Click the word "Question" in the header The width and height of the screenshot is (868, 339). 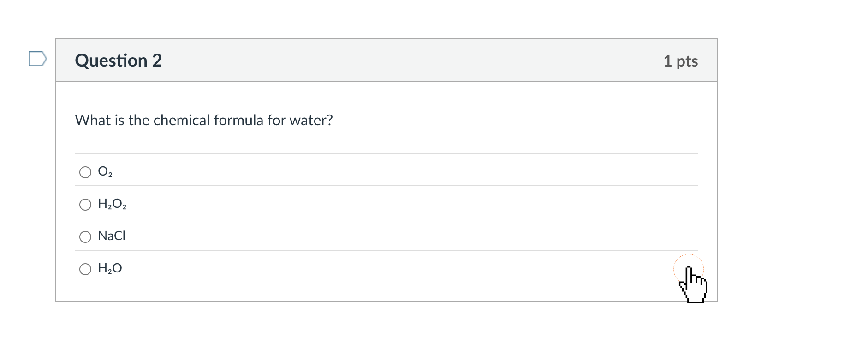point(111,61)
